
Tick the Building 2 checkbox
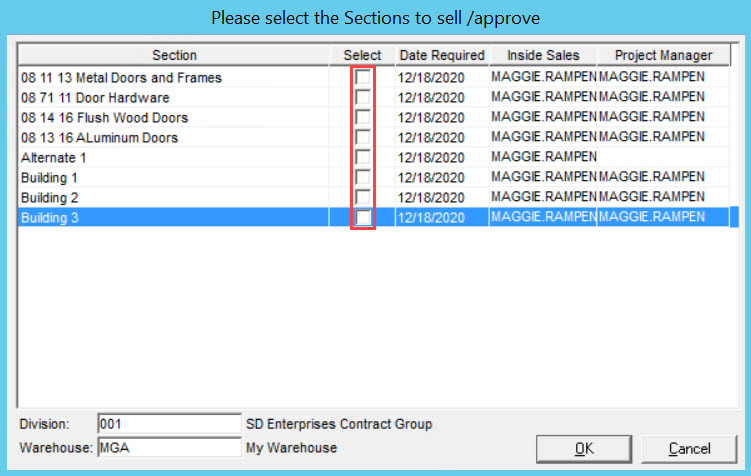363,197
